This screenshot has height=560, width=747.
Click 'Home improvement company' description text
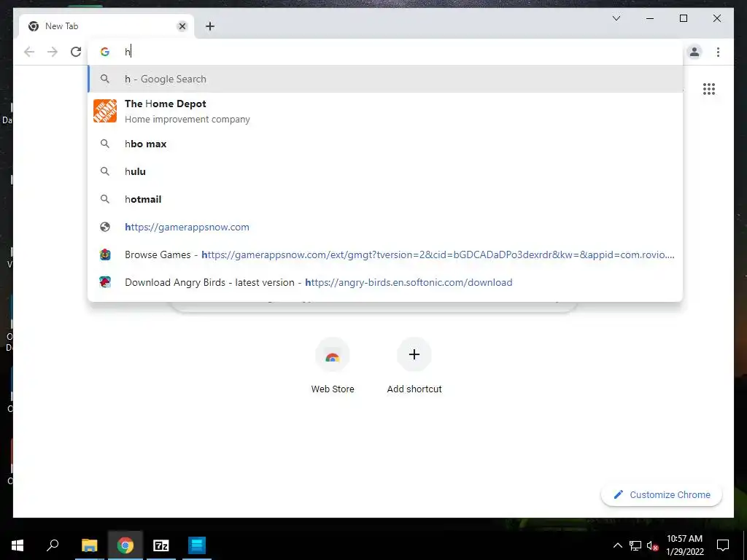(187, 120)
